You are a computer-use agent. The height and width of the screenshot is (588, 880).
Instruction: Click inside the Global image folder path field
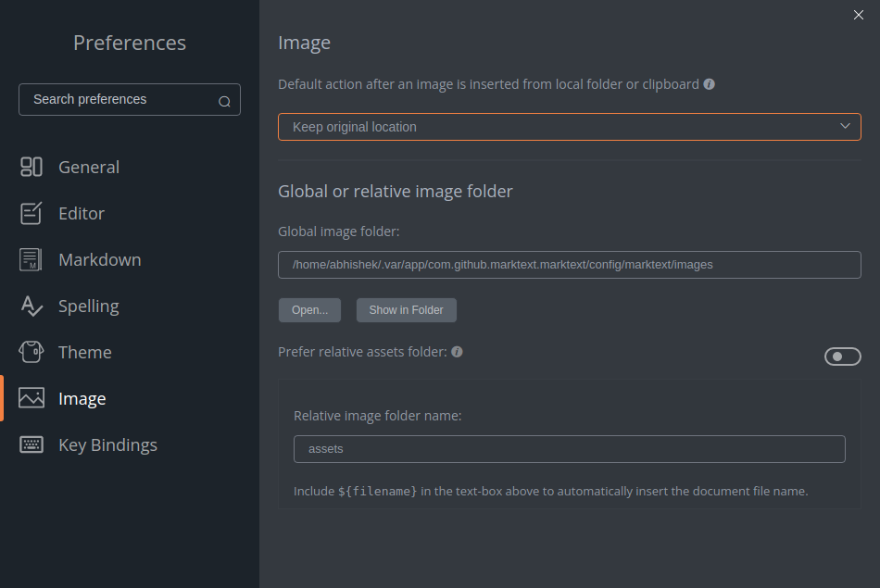point(569,264)
